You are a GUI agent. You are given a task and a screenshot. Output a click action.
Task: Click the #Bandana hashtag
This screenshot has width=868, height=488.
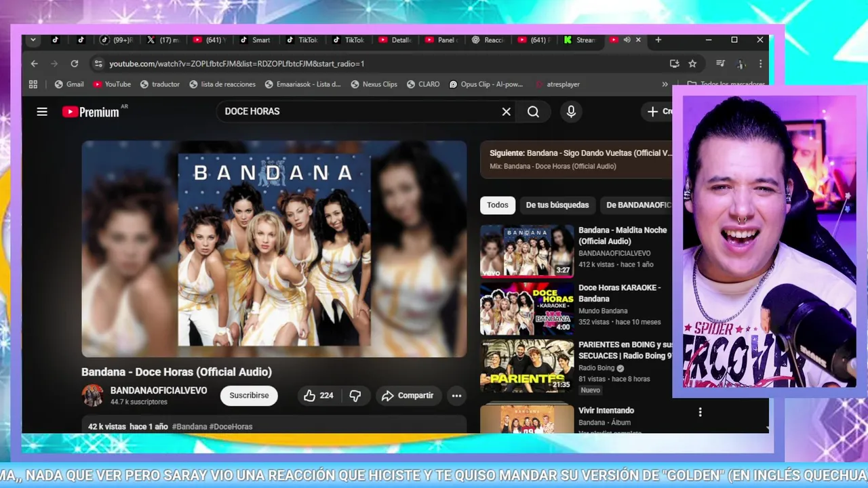189,427
